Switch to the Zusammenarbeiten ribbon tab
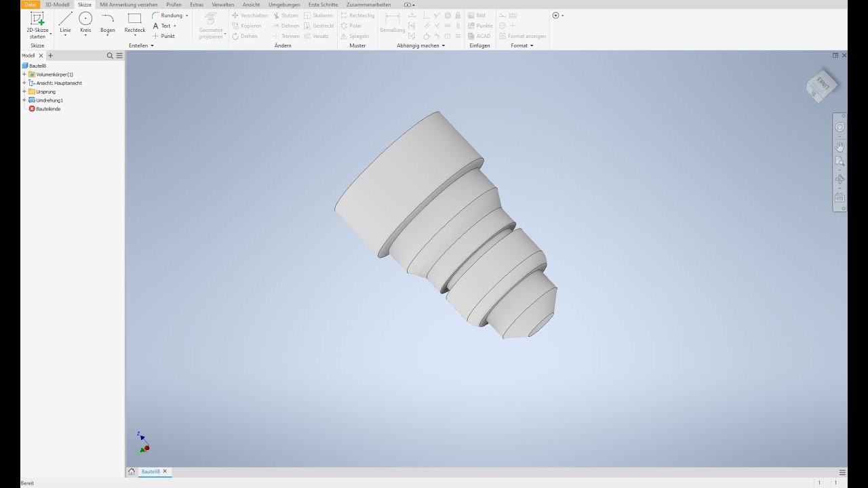The width and height of the screenshot is (868, 488). [x=368, y=4]
